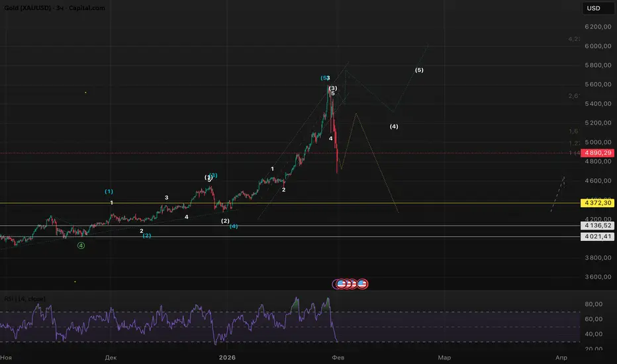Click the 5 000,00 price axis value
Screen dimensions: 617x364
coord(598,142)
